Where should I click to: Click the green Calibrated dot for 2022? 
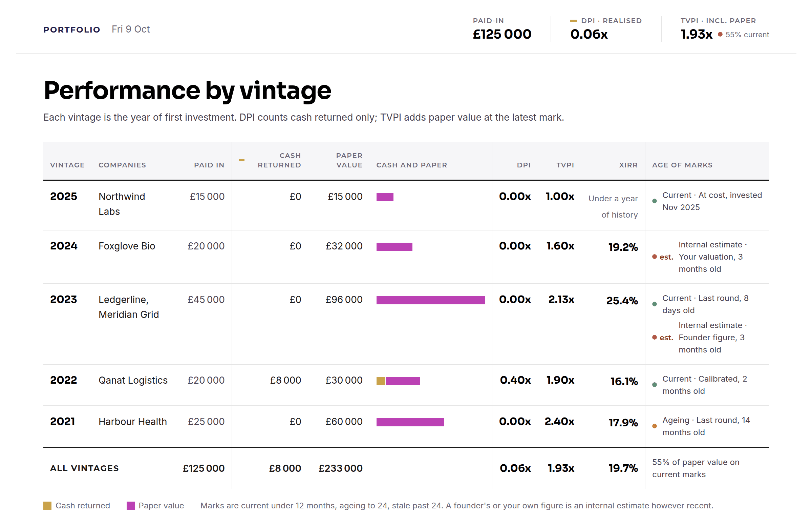click(x=655, y=385)
